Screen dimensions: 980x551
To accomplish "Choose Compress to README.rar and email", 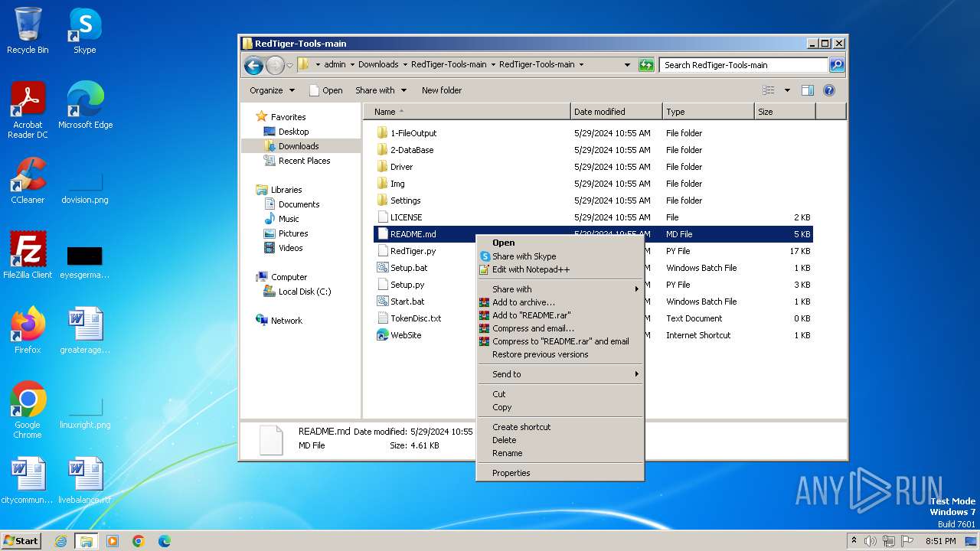I will [559, 341].
